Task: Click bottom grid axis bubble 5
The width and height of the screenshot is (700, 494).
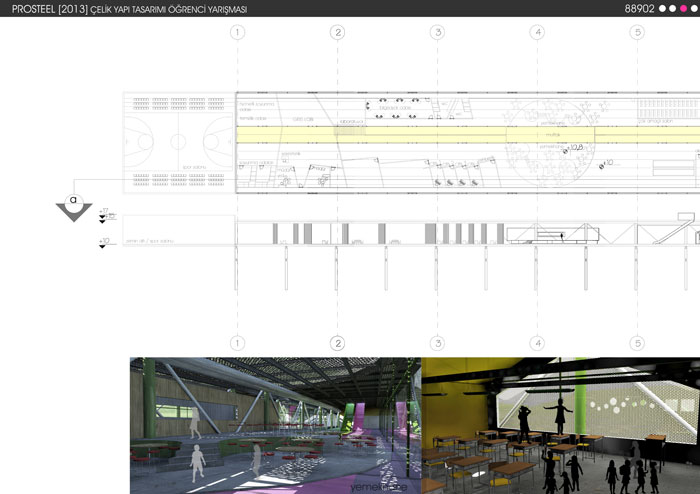Action: 637,343
